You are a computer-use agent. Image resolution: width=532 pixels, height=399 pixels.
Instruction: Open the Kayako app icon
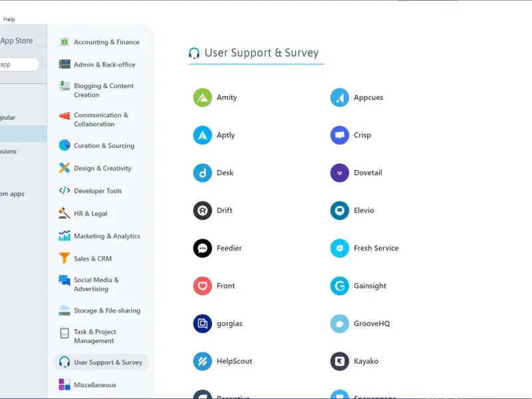click(340, 361)
